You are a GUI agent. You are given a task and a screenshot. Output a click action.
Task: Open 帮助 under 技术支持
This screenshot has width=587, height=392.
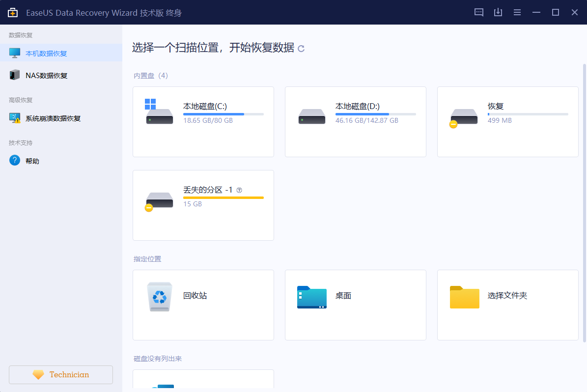click(61, 161)
